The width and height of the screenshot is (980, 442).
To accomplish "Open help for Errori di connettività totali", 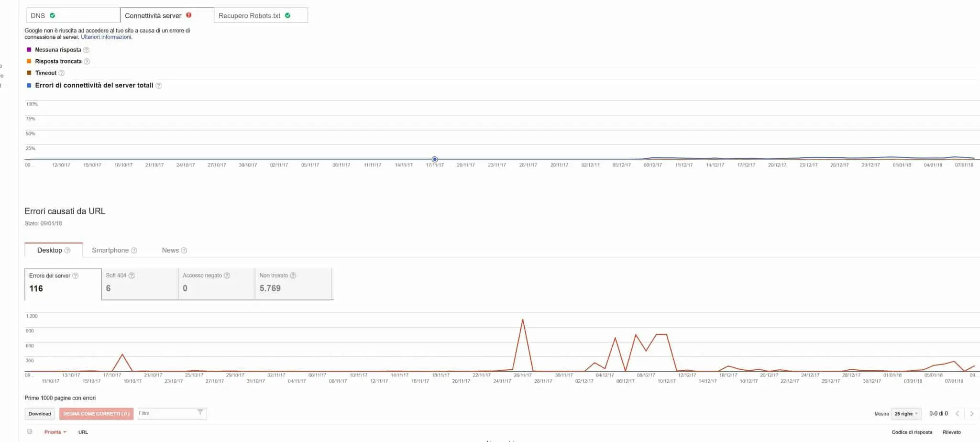I will pyautogui.click(x=158, y=86).
